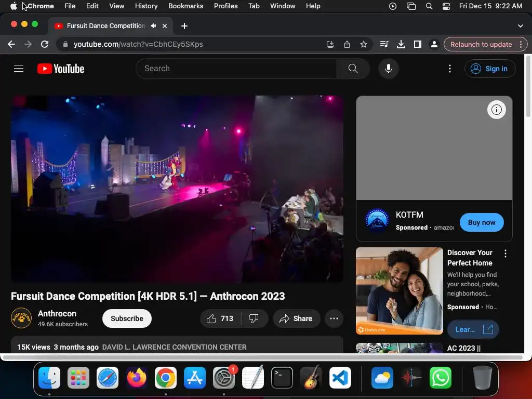The image size is (532, 399).
Task: Open Chrome downloads icon
Action: [x=401, y=44]
